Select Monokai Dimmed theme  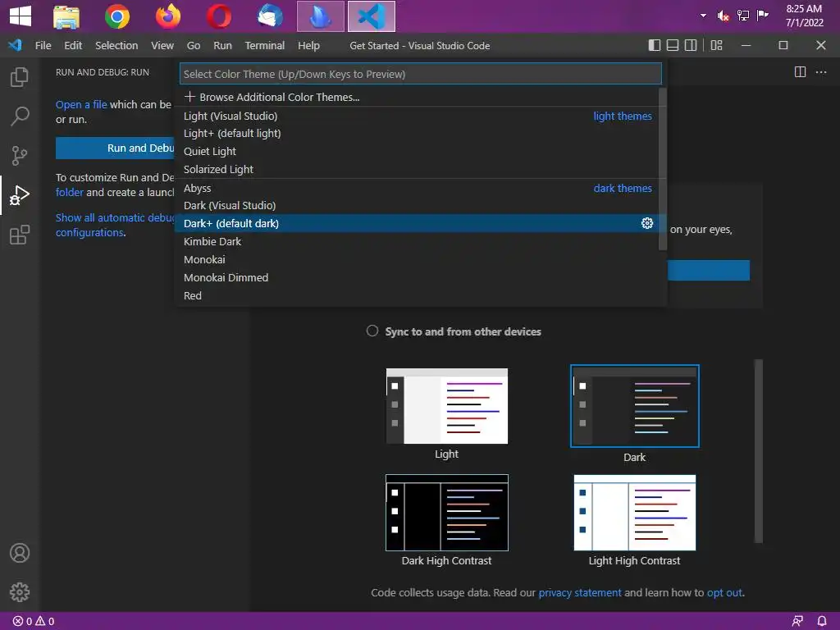point(418,277)
